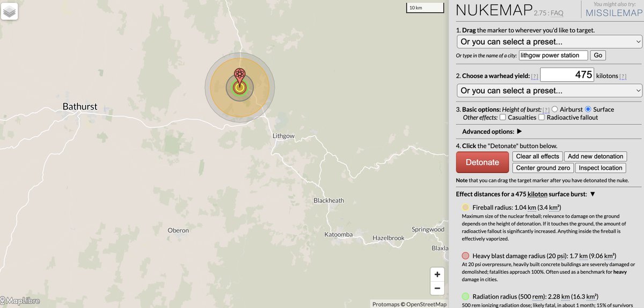This screenshot has width=644, height=308.
Task: Click the Fireball radius color swatch
Action: 465,207
